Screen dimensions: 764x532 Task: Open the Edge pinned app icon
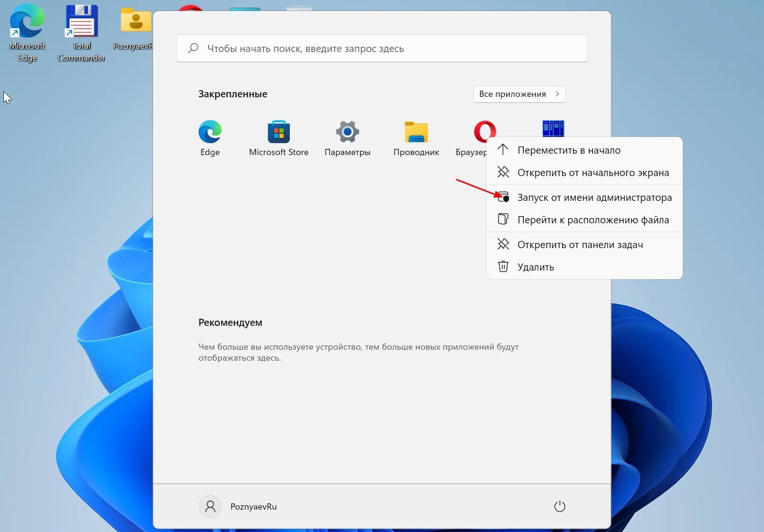210,132
